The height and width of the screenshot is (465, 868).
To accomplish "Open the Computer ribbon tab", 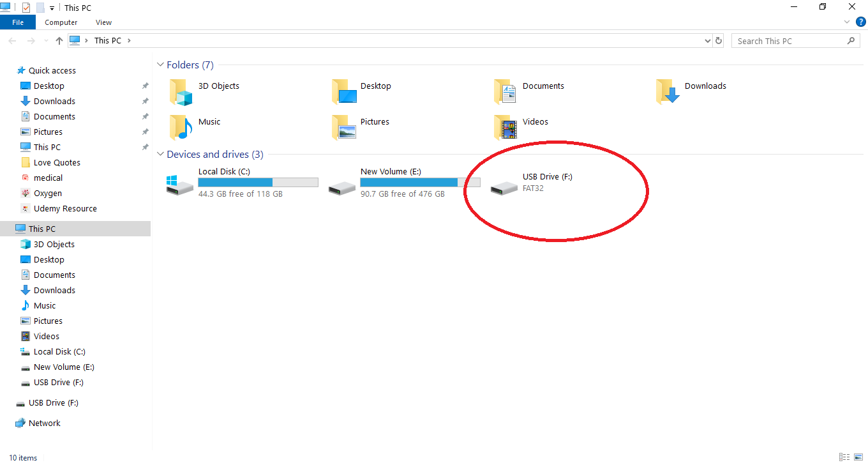I will click(61, 22).
